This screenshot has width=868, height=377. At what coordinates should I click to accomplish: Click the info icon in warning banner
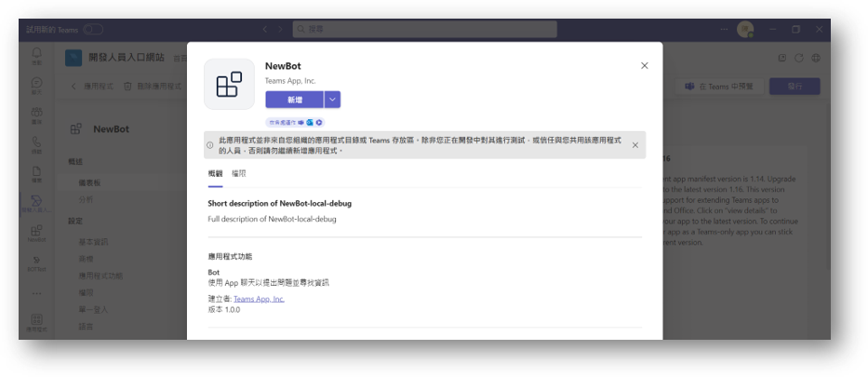pos(210,145)
